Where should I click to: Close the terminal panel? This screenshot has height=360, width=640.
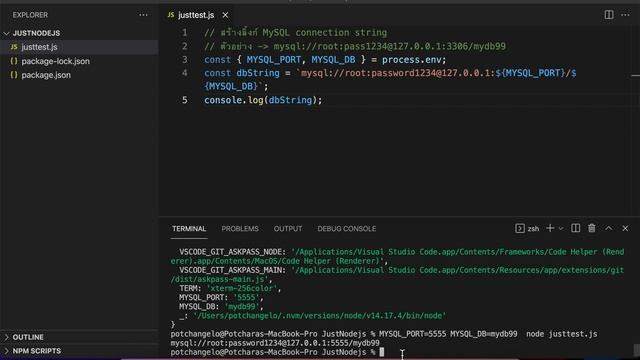click(x=625, y=228)
